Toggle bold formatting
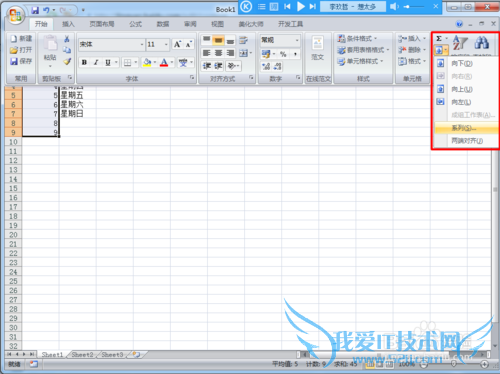This screenshot has width=500, height=374. tap(84, 62)
